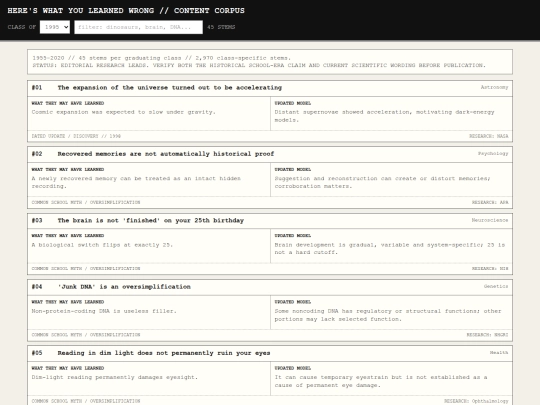Open the Class Of year dropdown
540x405 pixels.
coord(55,27)
